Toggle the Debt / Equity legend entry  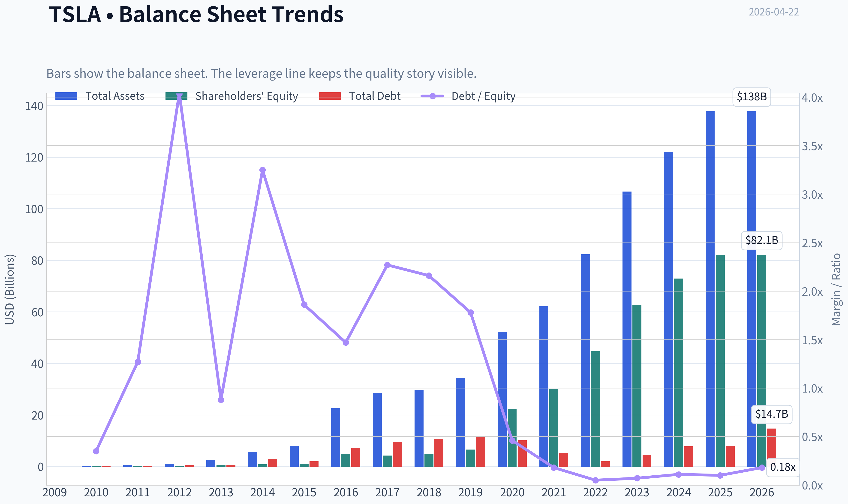[x=468, y=96]
